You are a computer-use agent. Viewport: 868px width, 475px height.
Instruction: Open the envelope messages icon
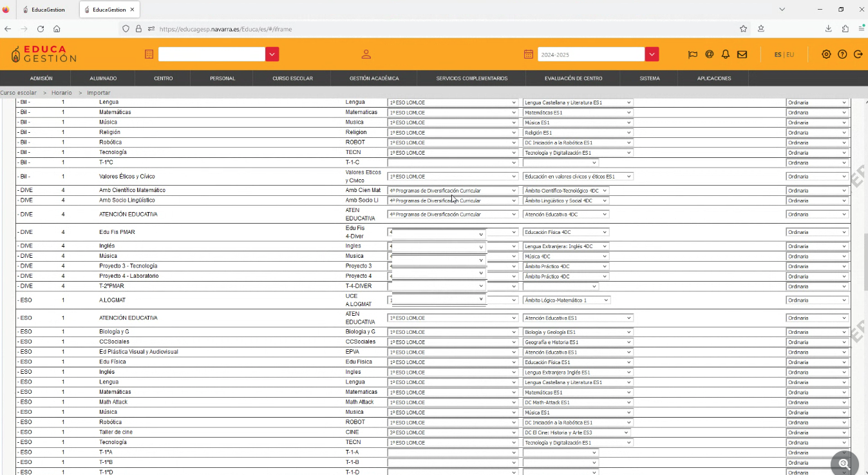(742, 55)
